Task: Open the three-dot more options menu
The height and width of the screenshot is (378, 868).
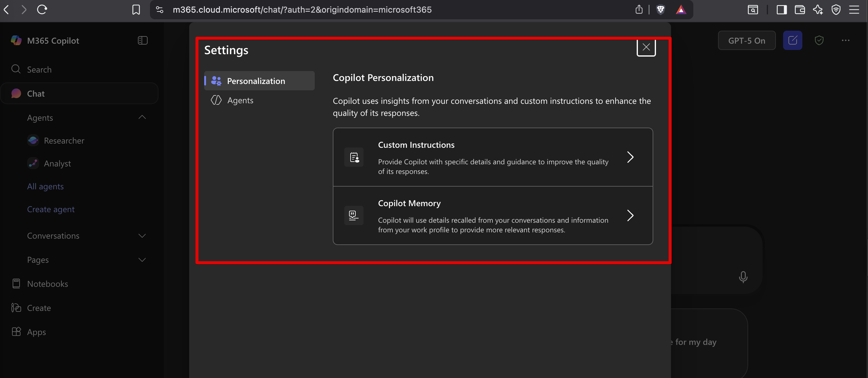Action: click(x=845, y=40)
